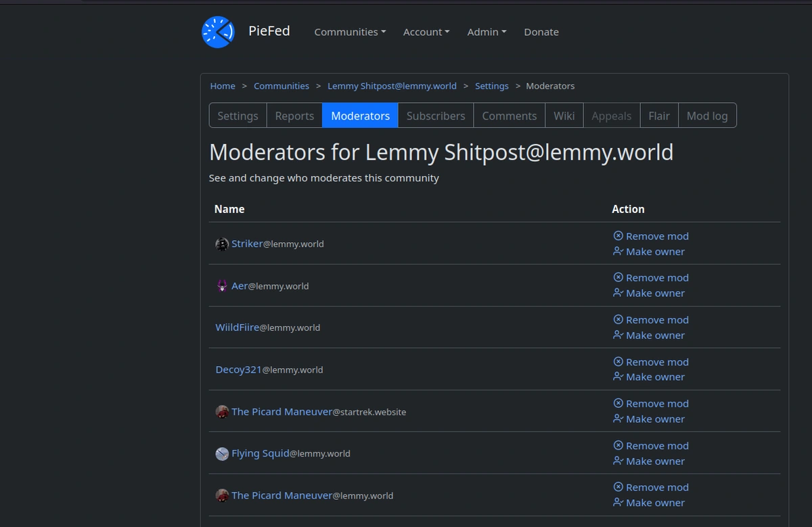Click the PieFed logo icon
Image resolution: width=812 pixels, height=527 pixels.
(218, 32)
